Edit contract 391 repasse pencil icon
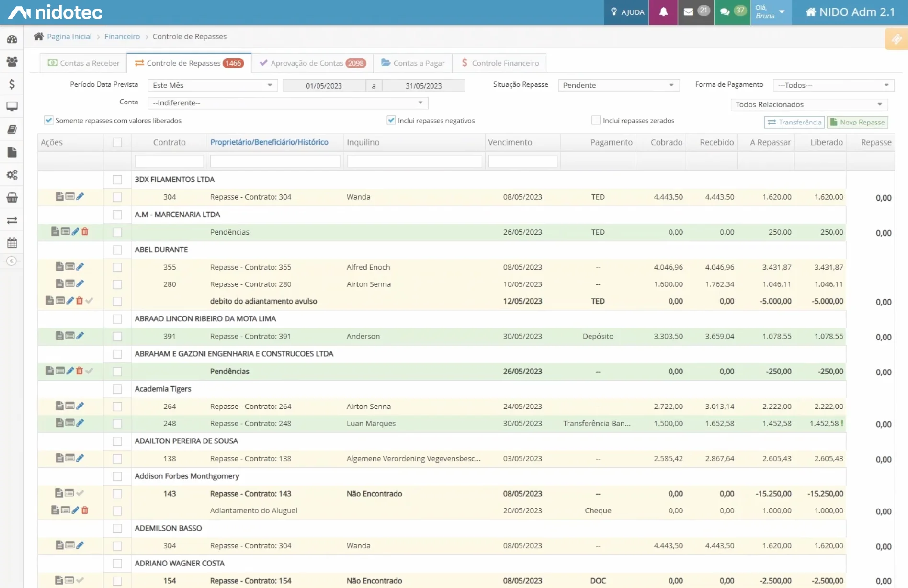Viewport: 908px width, 588px height. click(80, 336)
